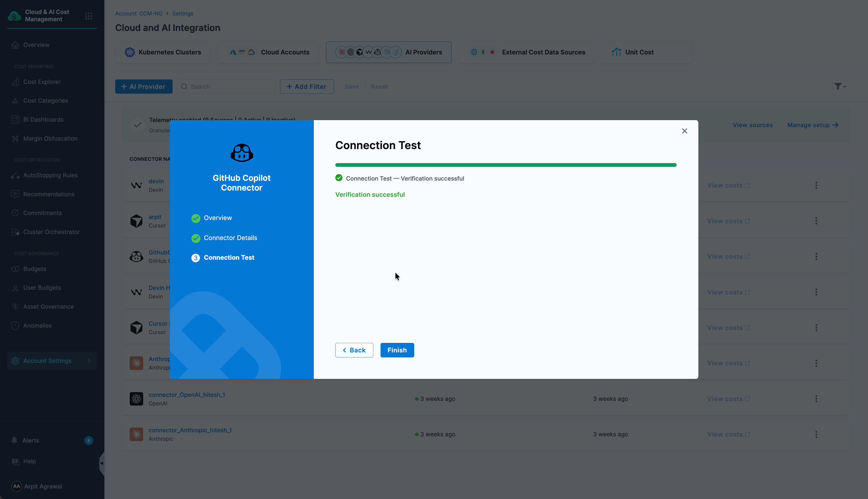Viewport: 868px width, 499px height.
Task: Click the Add Filter button
Action: tap(307, 86)
